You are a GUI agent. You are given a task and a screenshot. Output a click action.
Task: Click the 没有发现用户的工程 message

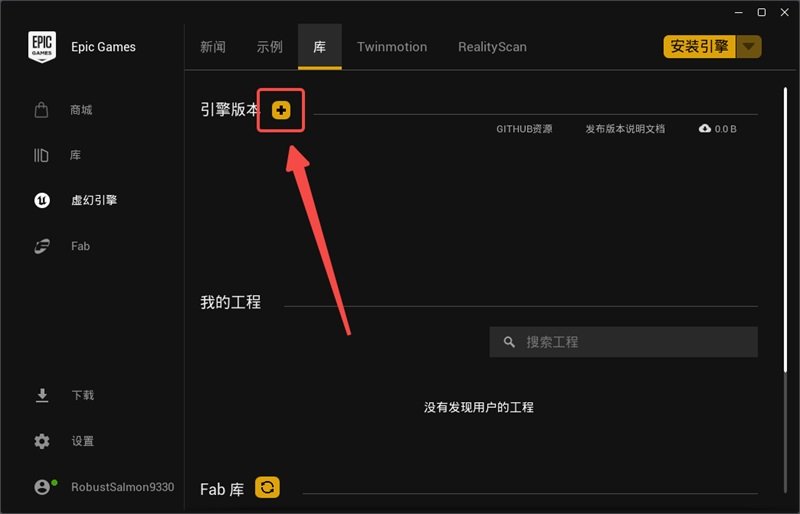click(479, 407)
